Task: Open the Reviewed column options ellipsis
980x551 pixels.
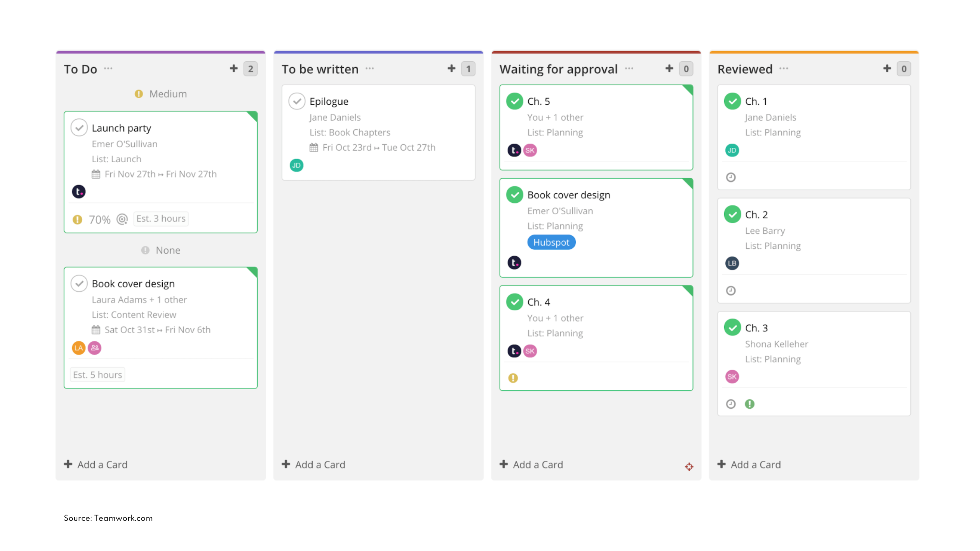Action: [784, 68]
